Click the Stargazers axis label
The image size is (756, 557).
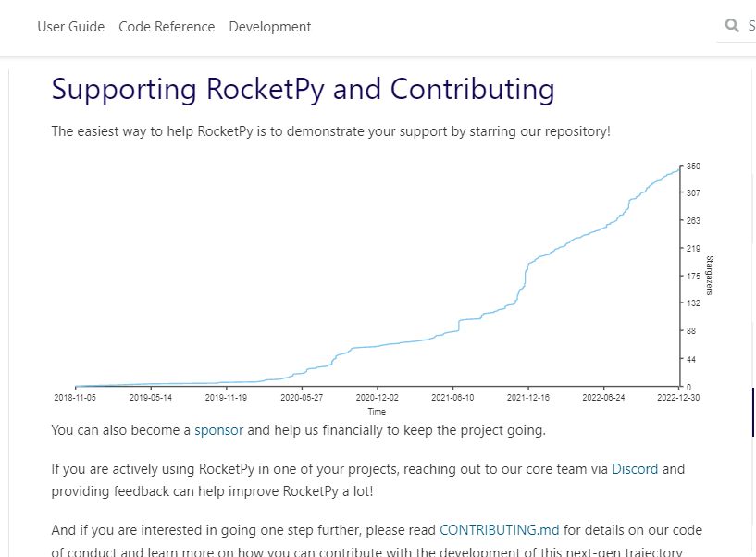point(709,275)
